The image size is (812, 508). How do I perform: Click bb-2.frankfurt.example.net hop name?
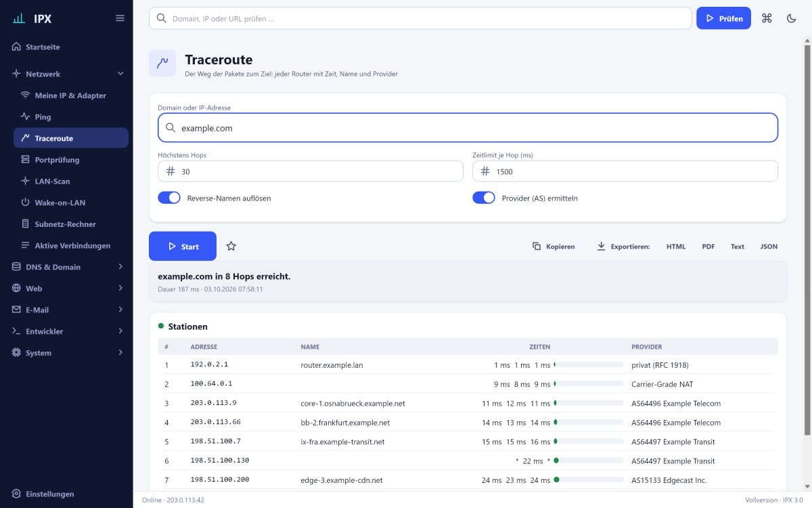click(x=345, y=423)
